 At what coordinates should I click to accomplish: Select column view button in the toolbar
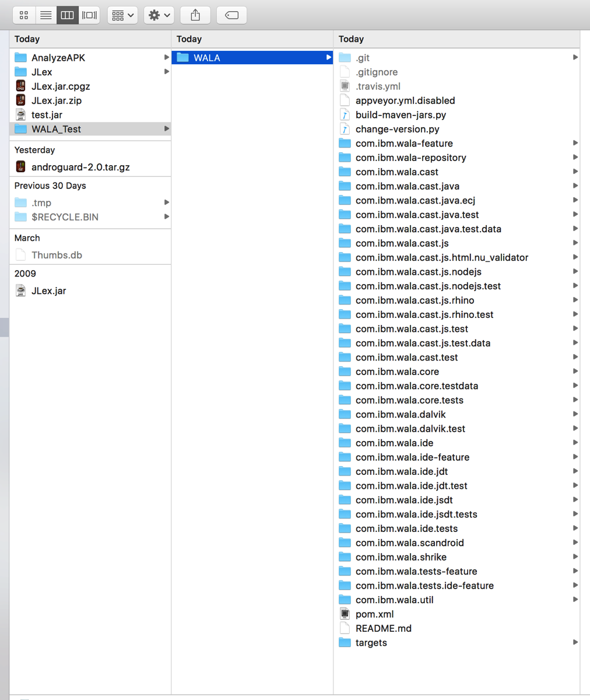67,15
